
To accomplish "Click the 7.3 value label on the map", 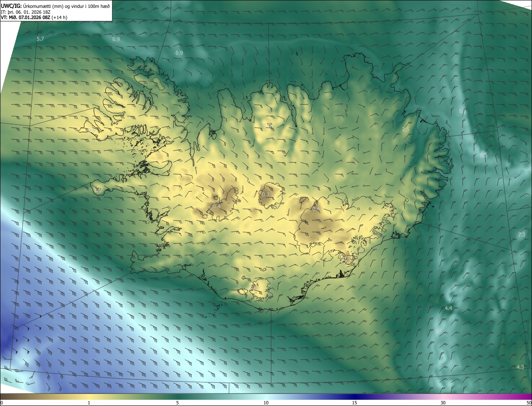I will click(x=522, y=235).
